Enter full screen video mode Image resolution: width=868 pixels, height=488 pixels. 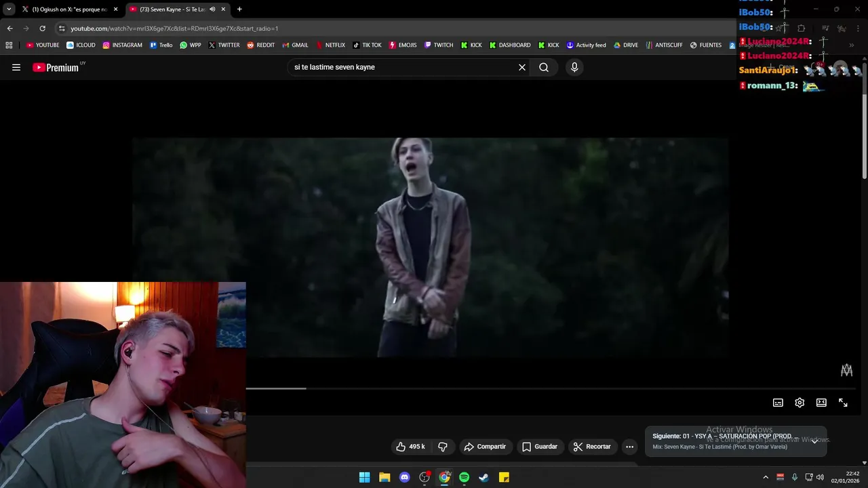pyautogui.click(x=843, y=403)
